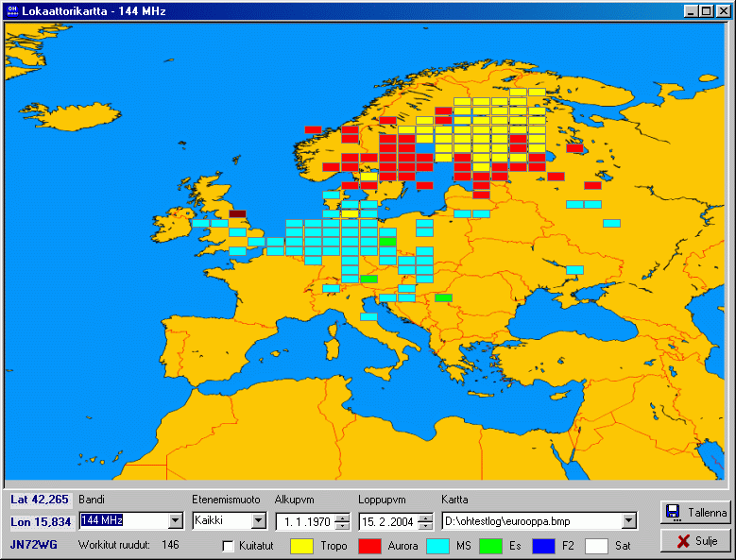Click the Aurora legend label
The width and height of the screenshot is (736, 560).
(x=402, y=546)
